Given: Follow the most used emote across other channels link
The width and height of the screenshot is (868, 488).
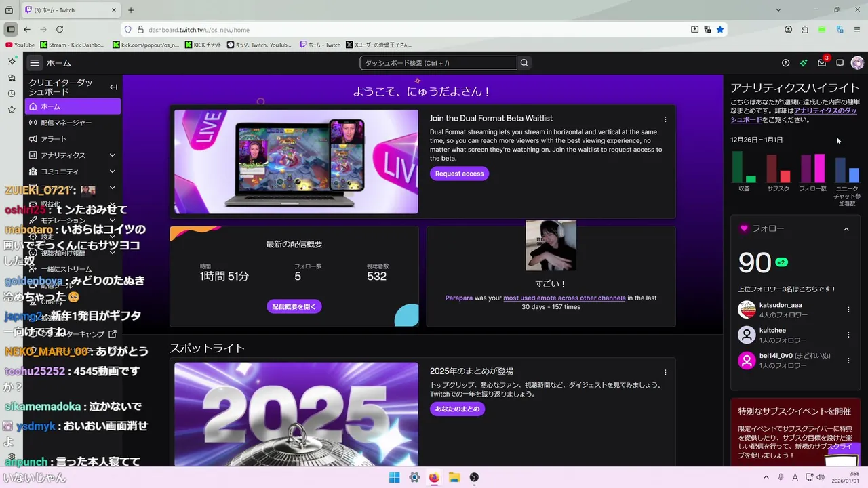Looking at the screenshot, I should tap(564, 298).
